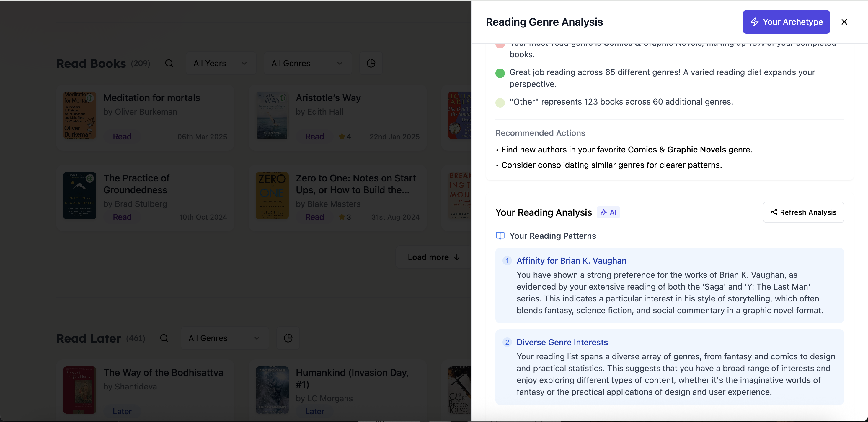The height and width of the screenshot is (422, 868).
Task: Click the Aristotle's Way title
Action: (328, 98)
